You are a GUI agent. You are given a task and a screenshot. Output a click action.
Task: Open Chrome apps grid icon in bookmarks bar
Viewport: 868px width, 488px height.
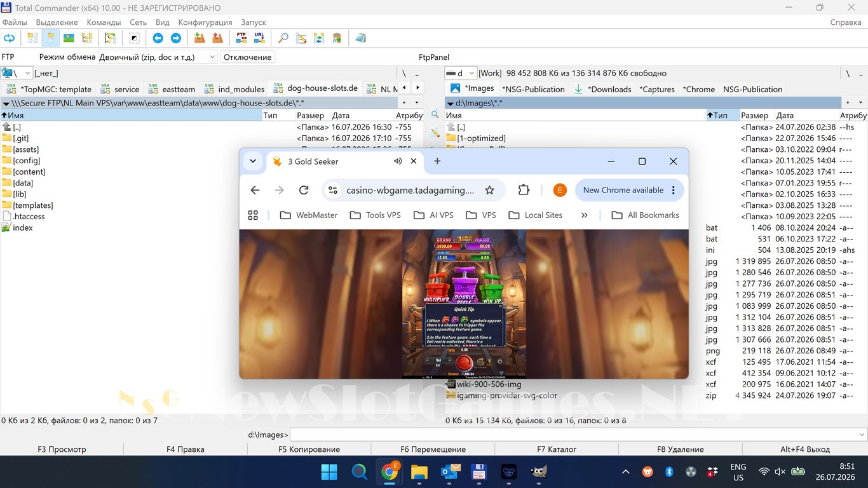coord(253,215)
